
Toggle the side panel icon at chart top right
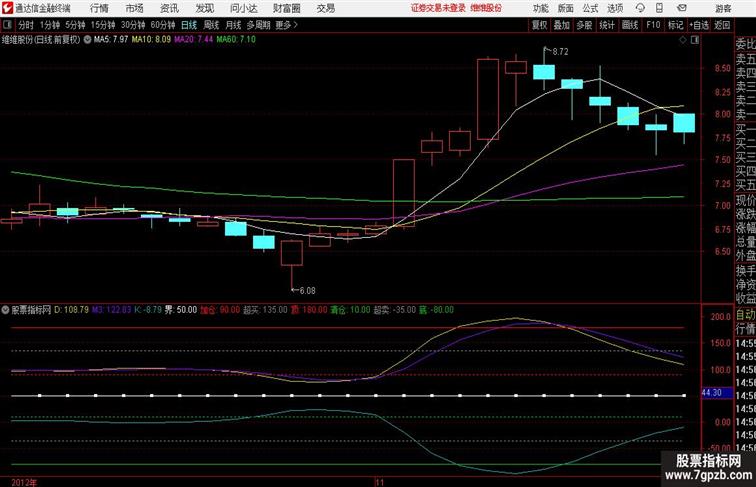coord(695,40)
